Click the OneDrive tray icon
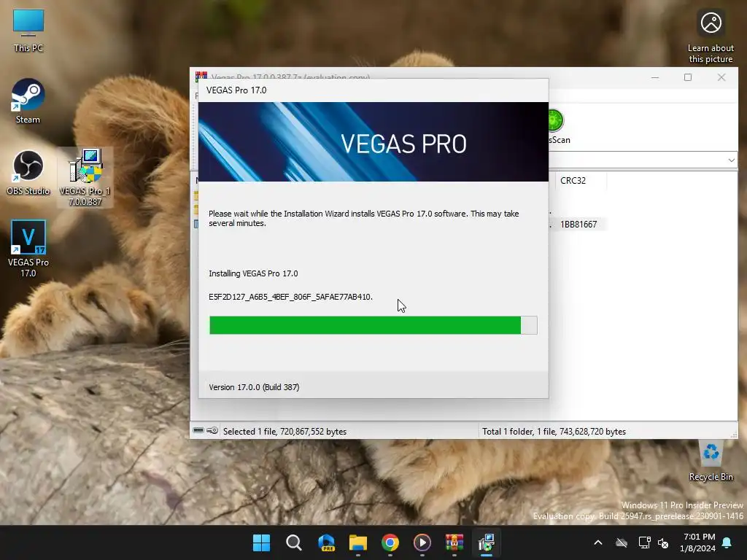Screen dimensions: 747x560 pyautogui.click(x=622, y=542)
